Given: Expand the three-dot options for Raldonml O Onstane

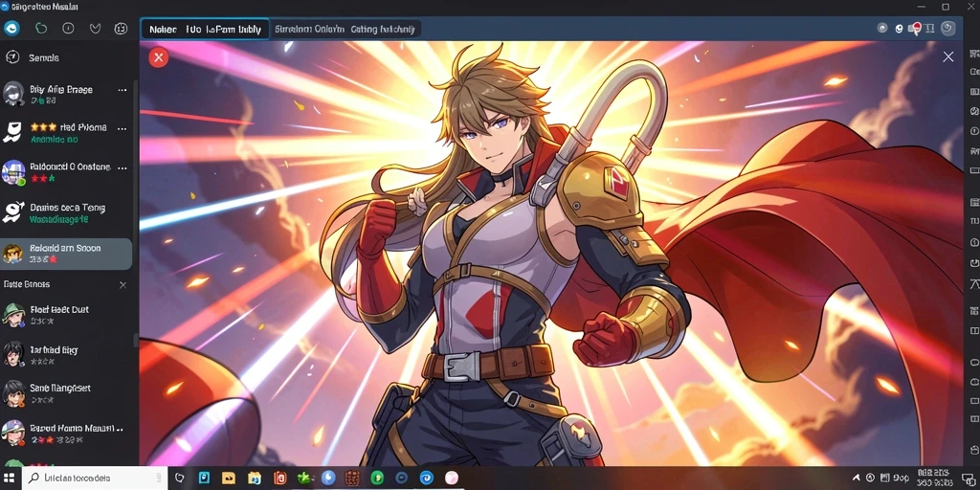Looking at the screenshot, I should [122, 167].
